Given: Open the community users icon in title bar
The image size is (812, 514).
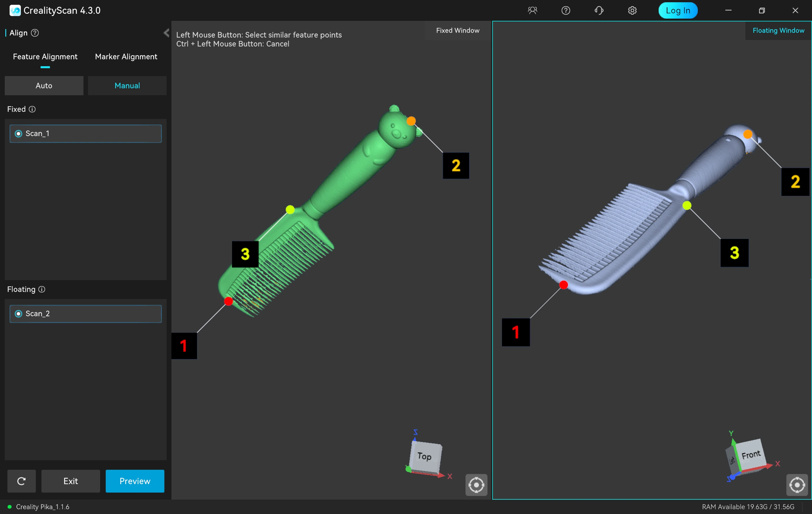Looking at the screenshot, I should 533,10.
